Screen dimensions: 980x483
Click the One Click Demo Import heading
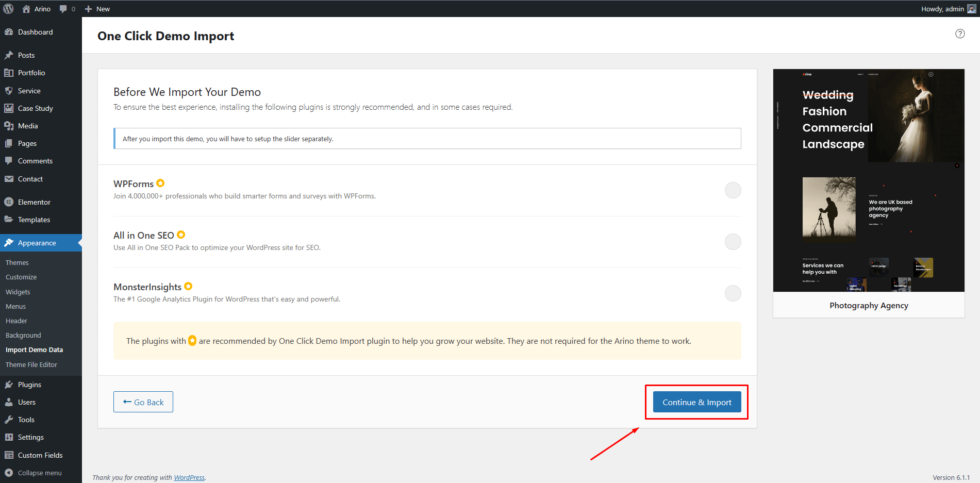[165, 36]
